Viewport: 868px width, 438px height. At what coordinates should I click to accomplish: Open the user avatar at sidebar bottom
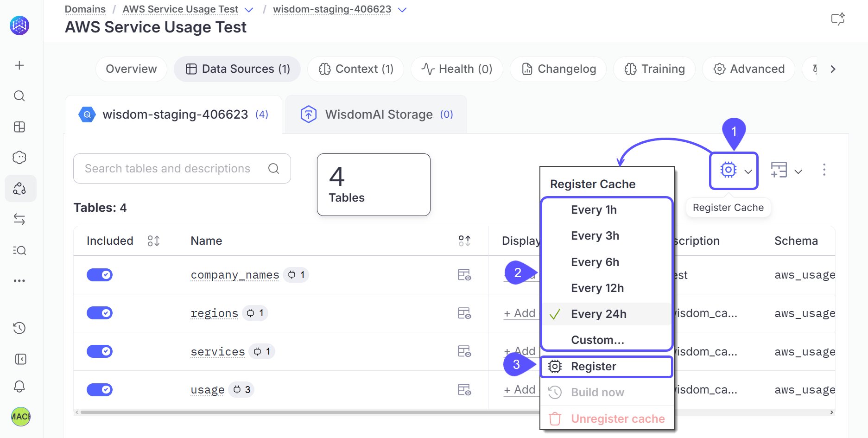point(20,416)
